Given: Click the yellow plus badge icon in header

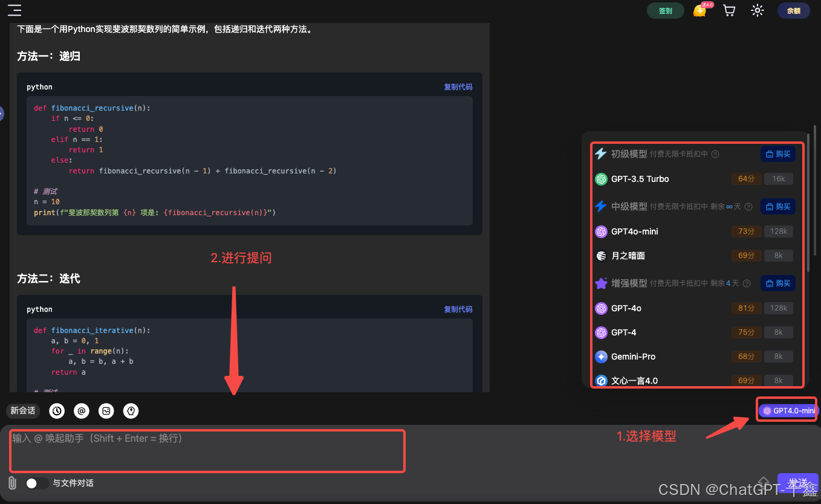Looking at the screenshot, I should [699, 11].
